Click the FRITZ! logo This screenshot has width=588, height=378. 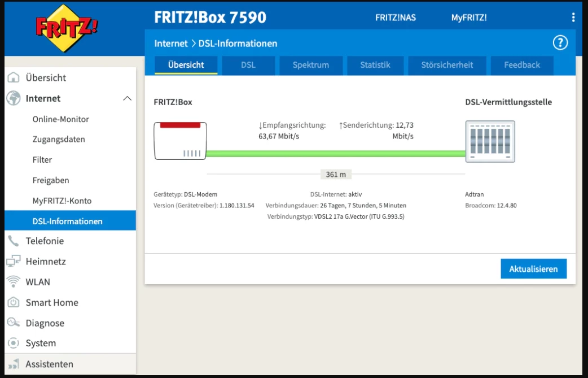coord(67,28)
